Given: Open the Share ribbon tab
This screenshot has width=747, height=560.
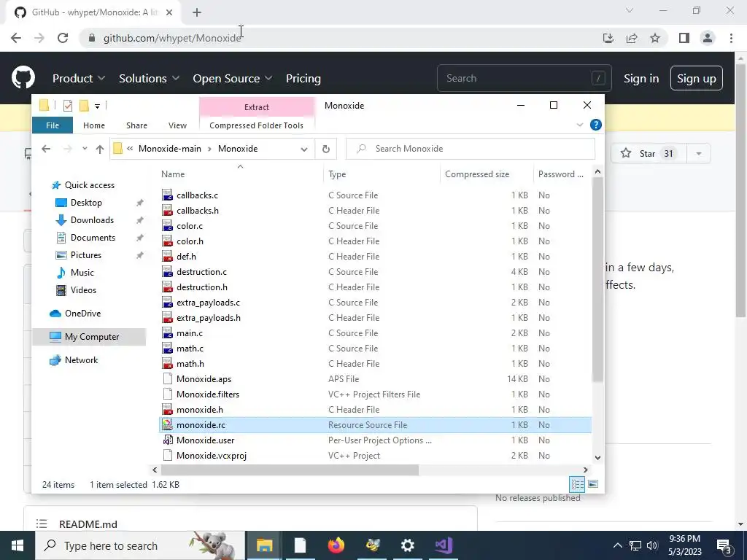Looking at the screenshot, I should coord(136,125).
